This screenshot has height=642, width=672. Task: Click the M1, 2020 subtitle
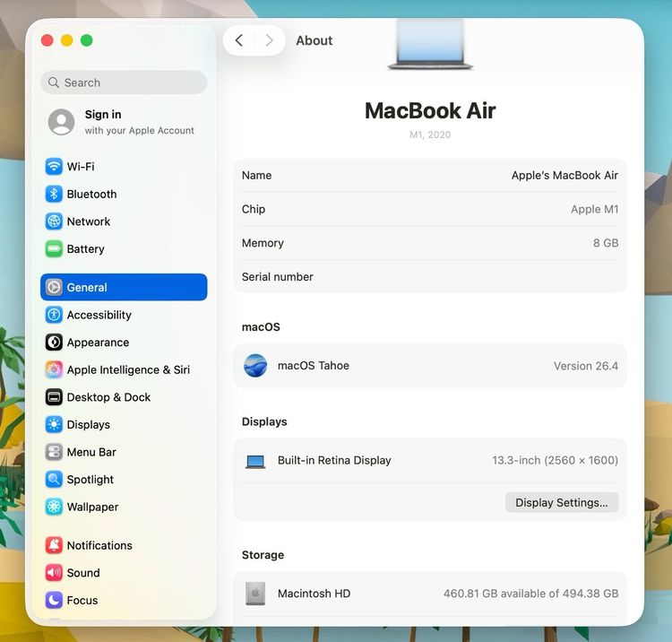[430, 134]
